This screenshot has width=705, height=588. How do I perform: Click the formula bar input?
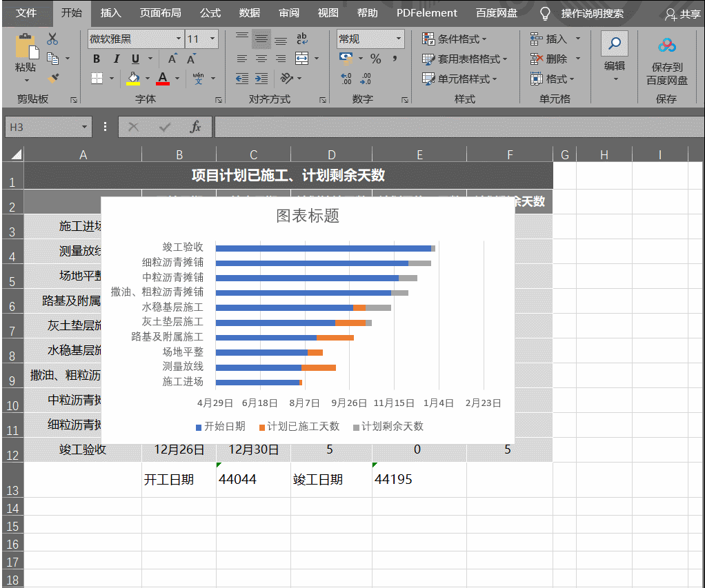tap(459, 127)
